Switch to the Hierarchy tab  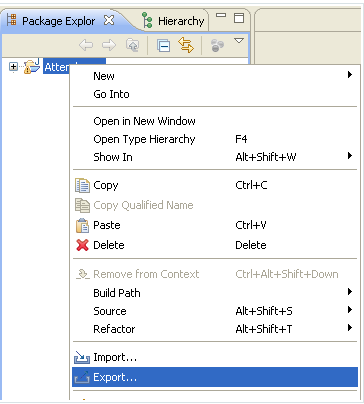pos(173,21)
